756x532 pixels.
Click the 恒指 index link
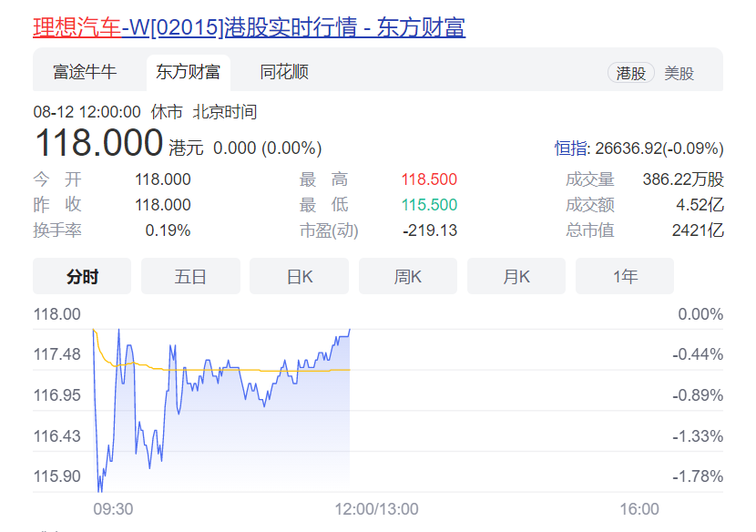[x=571, y=148]
